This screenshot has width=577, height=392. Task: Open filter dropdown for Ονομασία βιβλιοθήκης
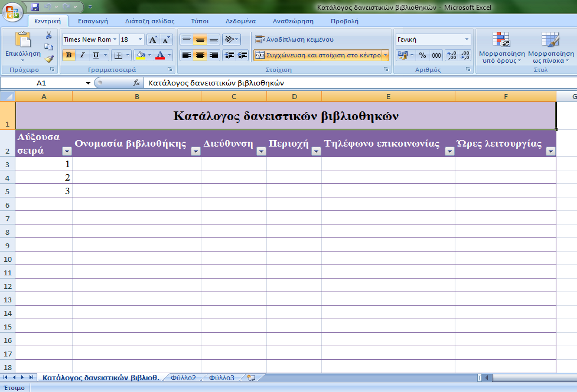[x=196, y=151]
